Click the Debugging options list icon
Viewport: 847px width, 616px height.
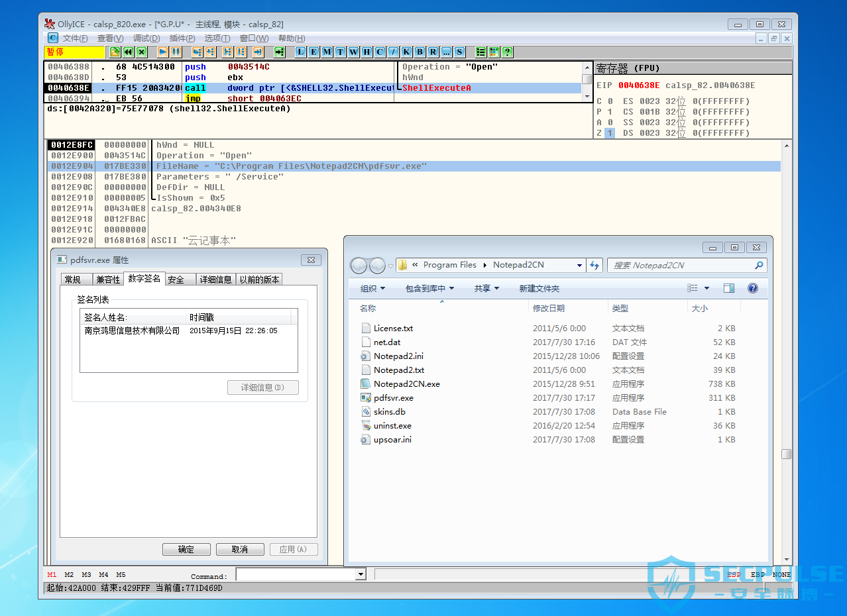(480, 52)
